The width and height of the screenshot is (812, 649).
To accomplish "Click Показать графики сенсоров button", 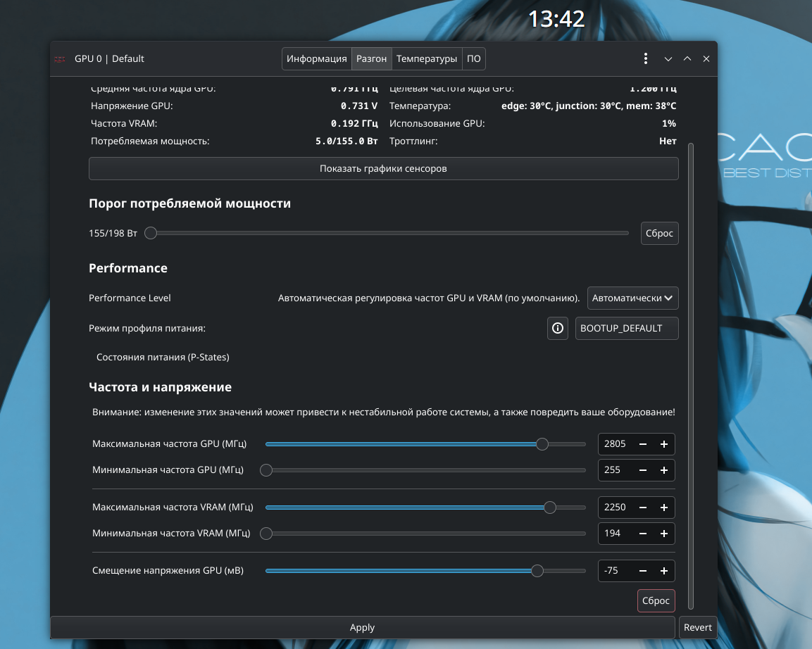I will click(383, 169).
